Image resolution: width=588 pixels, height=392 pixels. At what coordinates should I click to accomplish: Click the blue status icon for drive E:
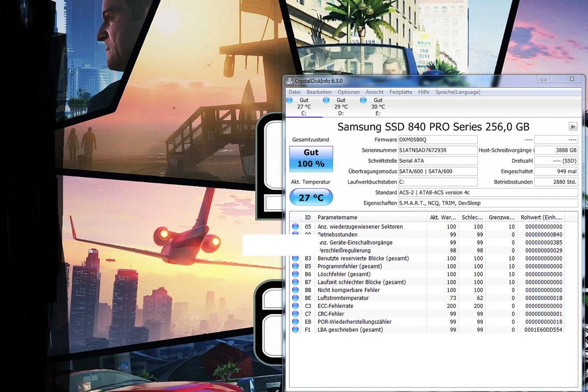coord(363,100)
